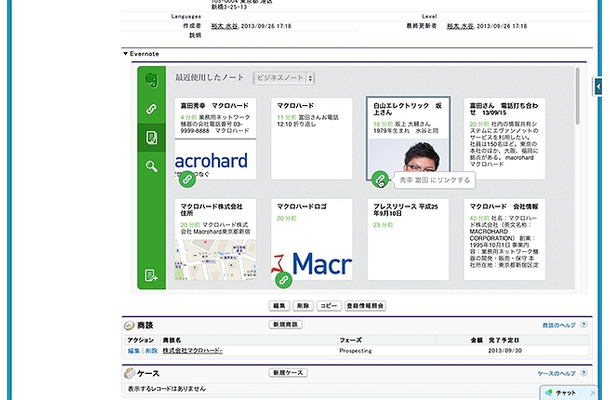Image resolution: width=610 pixels, height=400 pixels.
Task: Open the search magnifier icon in Evernote sidebar
Action: [151, 166]
